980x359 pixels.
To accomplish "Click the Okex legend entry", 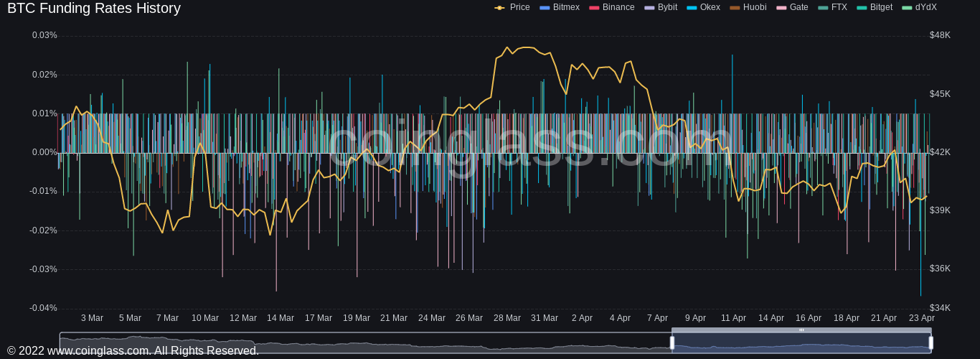I will click(x=703, y=7).
